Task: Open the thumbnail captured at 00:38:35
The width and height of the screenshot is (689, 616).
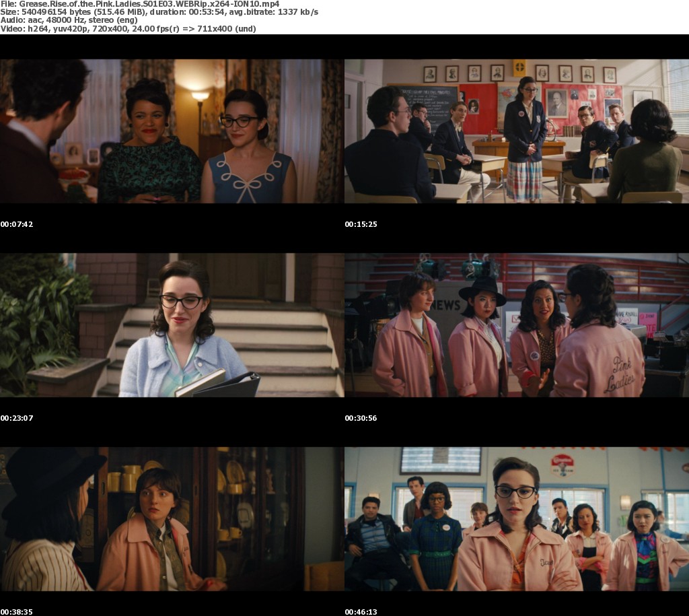Action: 172,519
